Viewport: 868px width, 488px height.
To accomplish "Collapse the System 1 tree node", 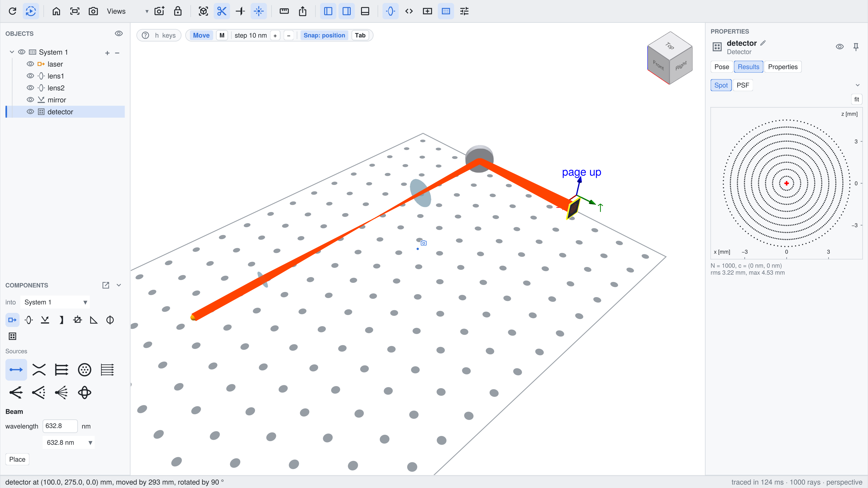I will [12, 52].
